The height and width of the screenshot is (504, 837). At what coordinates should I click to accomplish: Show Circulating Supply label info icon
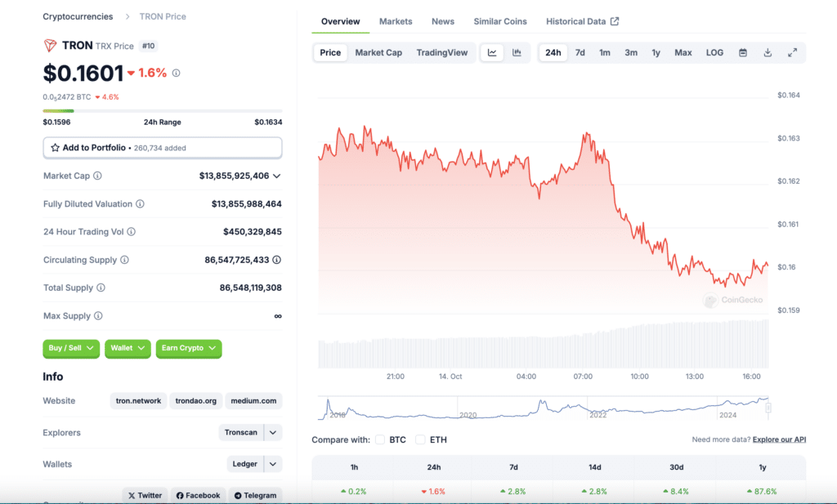click(124, 260)
